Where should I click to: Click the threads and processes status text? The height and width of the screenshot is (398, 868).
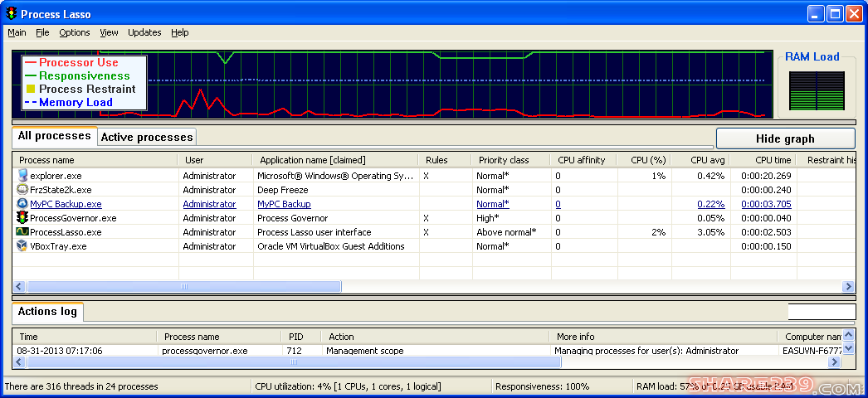[81, 386]
